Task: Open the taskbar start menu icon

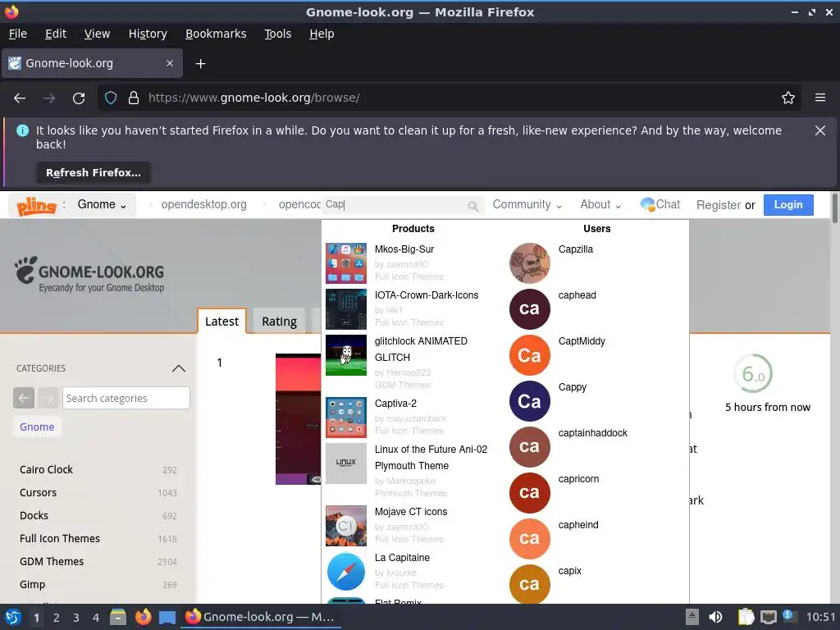Action: (x=13, y=617)
